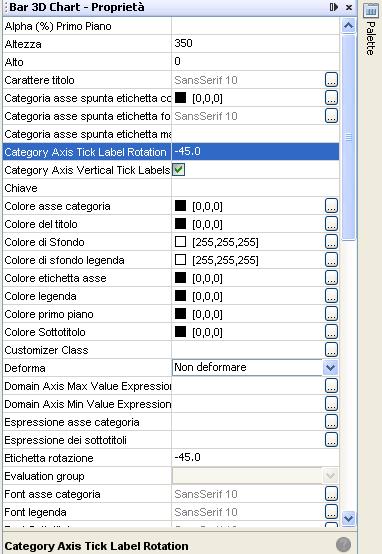Click the Alpha (%) Primo Piano value field
382x554 pixels.
click(255, 26)
